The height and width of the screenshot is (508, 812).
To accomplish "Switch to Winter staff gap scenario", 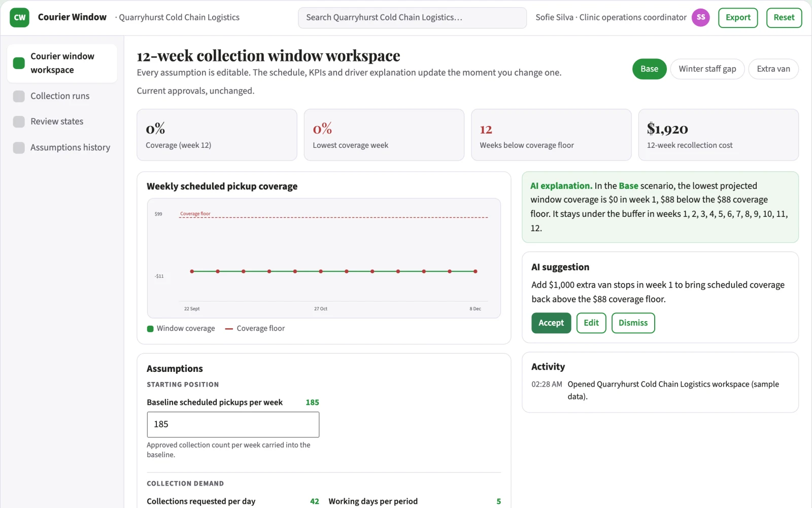I will (707, 69).
